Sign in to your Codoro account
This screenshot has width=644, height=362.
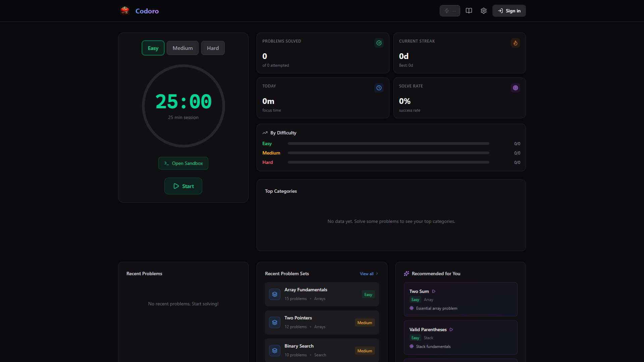click(x=509, y=11)
